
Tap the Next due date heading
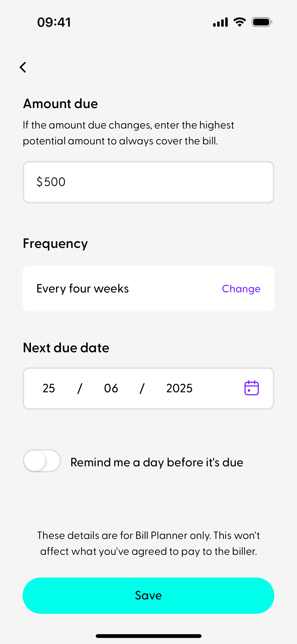(66, 348)
